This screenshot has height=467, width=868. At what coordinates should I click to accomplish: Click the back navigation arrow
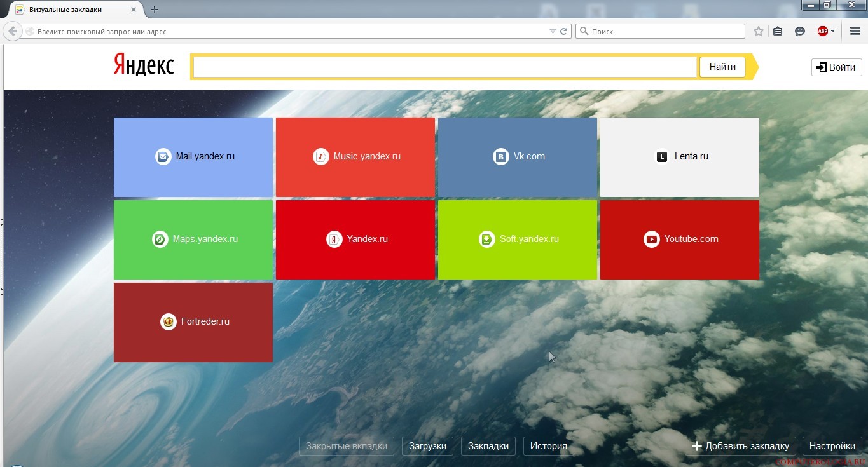[13, 31]
